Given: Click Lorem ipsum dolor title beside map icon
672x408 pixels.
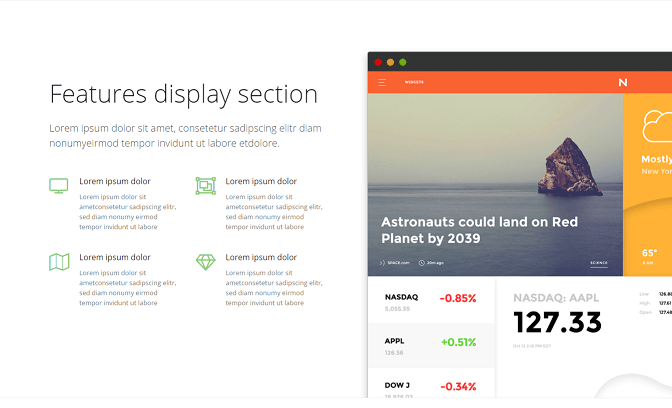Looking at the screenshot, I should [115, 257].
